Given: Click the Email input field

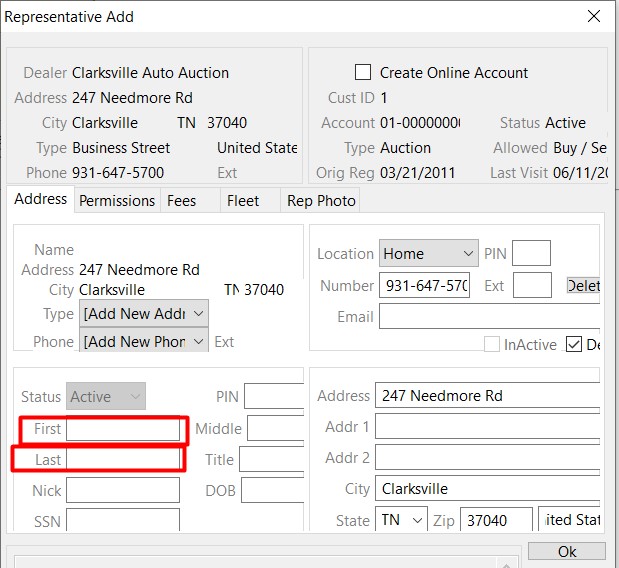Looking at the screenshot, I should point(489,317).
